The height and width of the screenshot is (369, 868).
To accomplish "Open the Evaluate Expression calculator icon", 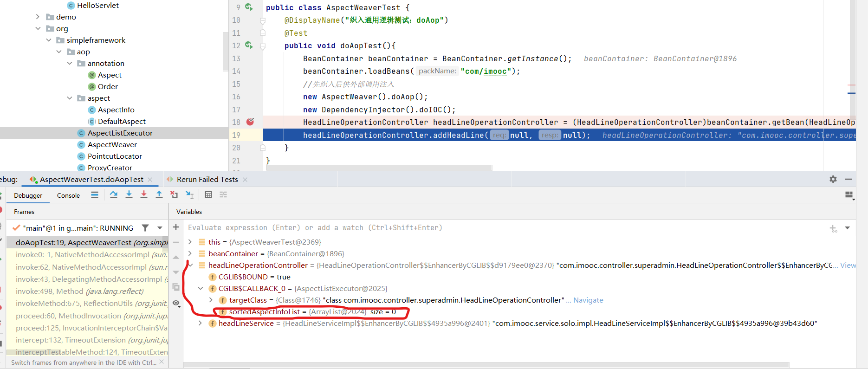I will (x=208, y=195).
